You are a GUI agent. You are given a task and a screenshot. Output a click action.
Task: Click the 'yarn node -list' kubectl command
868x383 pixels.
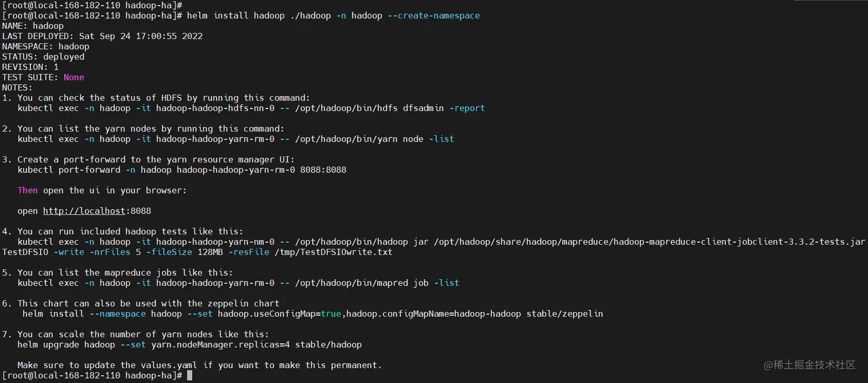(x=235, y=139)
